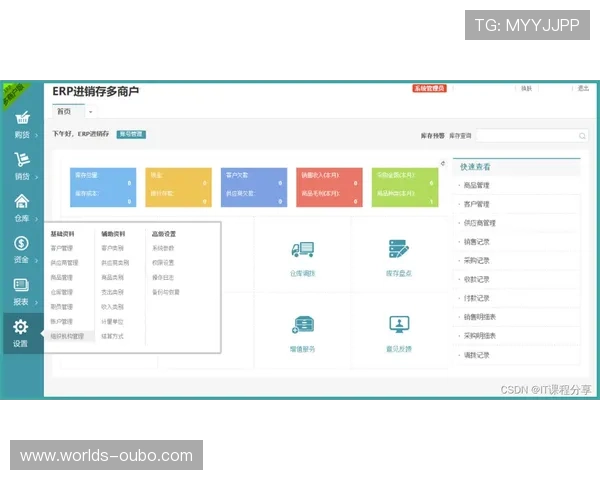Image resolution: width=600 pixels, height=480 pixels.
Task: Select 仓库管理 in the settings menu
Action: (x=62, y=292)
